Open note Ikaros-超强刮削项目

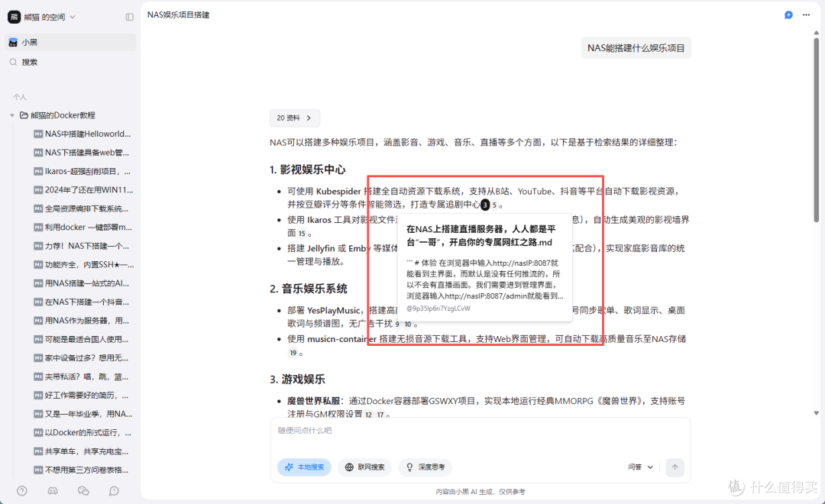[82, 171]
